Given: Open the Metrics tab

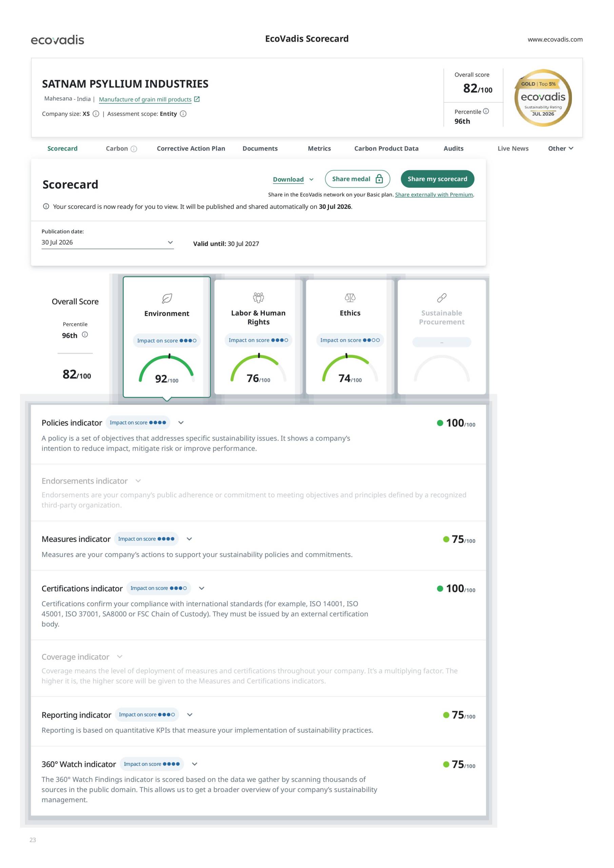Looking at the screenshot, I should point(319,149).
